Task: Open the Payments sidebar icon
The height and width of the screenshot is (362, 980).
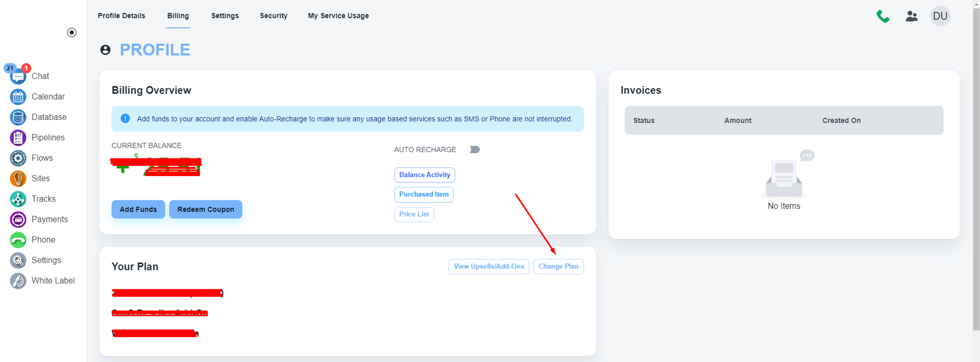Action: (x=18, y=220)
